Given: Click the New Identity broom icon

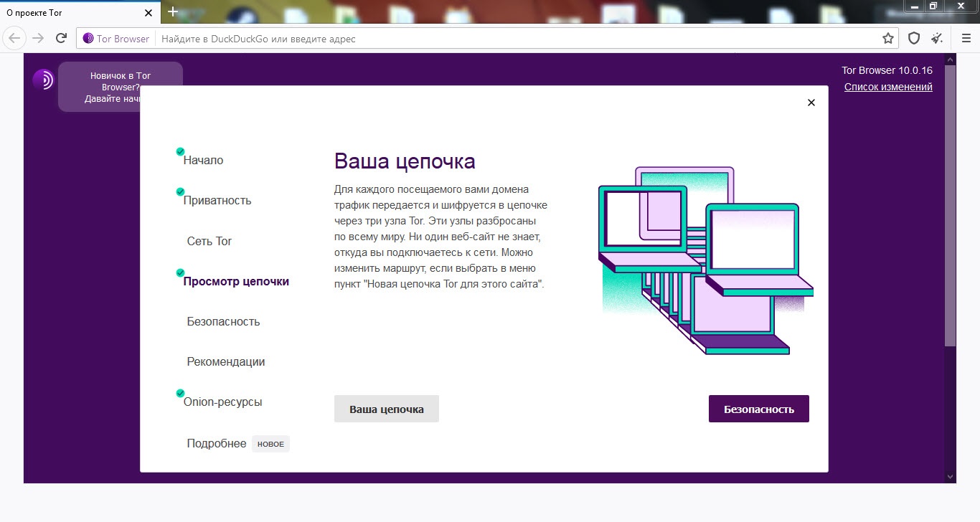Looking at the screenshot, I should click(x=937, y=37).
